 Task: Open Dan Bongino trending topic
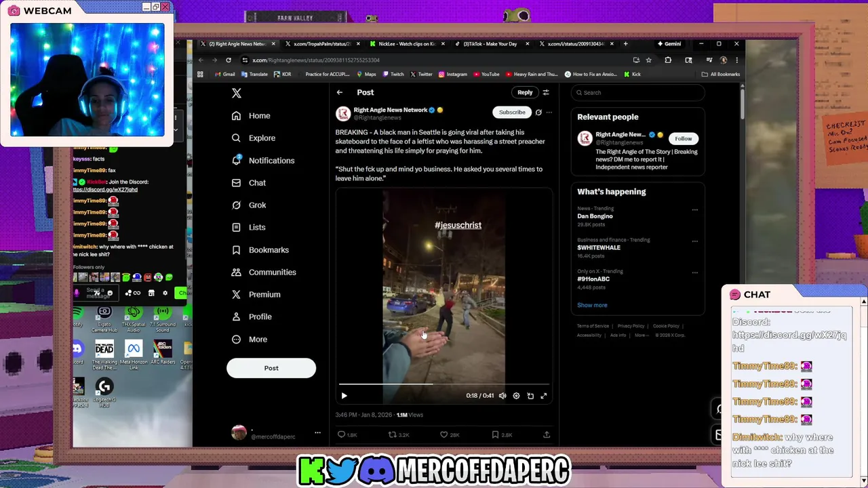pyautogui.click(x=595, y=216)
